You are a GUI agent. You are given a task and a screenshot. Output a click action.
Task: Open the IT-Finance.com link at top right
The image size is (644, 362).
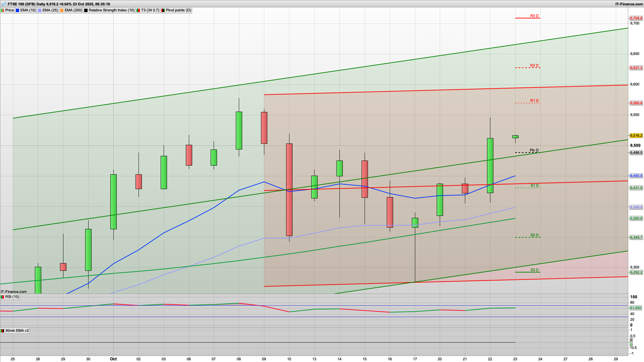[x=629, y=4]
